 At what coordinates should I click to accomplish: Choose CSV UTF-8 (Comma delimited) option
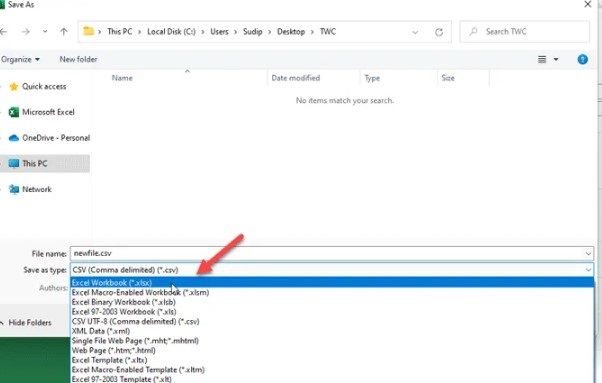coord(136,321)
